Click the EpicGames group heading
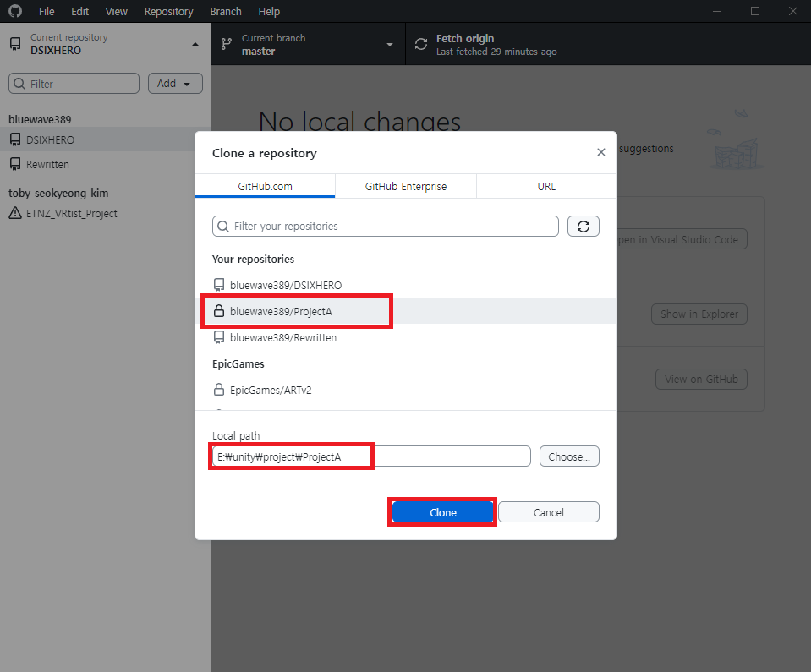The height and width of the screenshot is (672, 811). click(x=238, y=364)
